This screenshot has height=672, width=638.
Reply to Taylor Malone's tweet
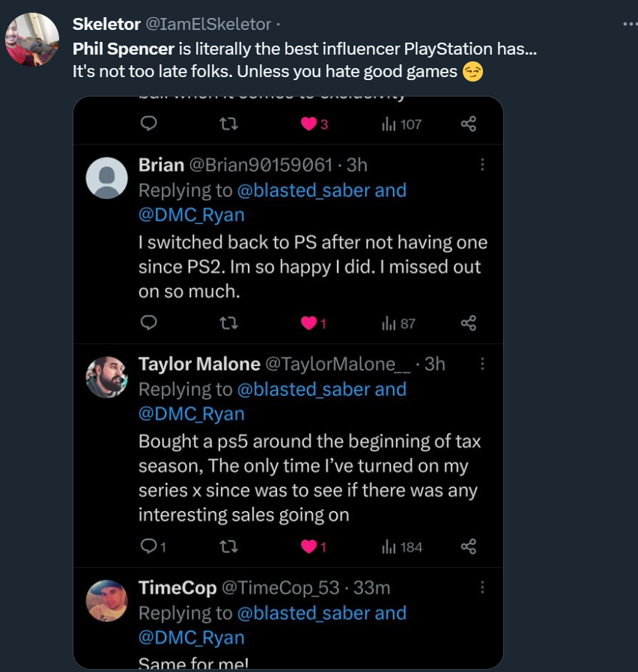[149, 546]
